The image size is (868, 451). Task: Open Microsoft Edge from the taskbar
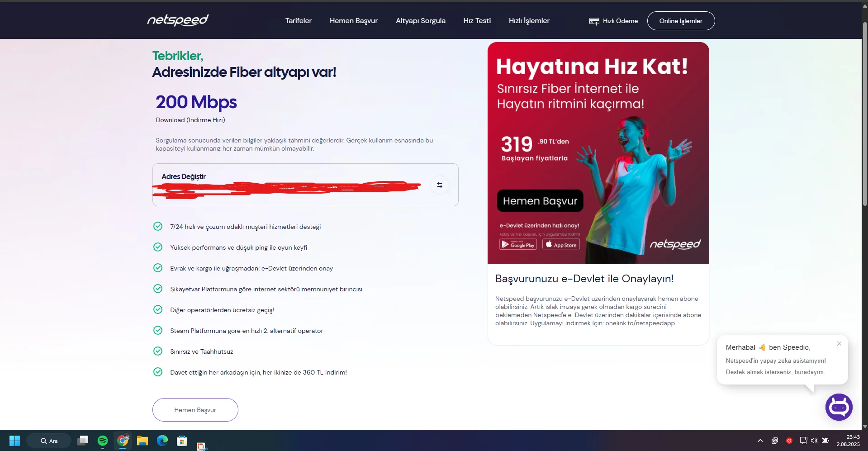[162, 441]
